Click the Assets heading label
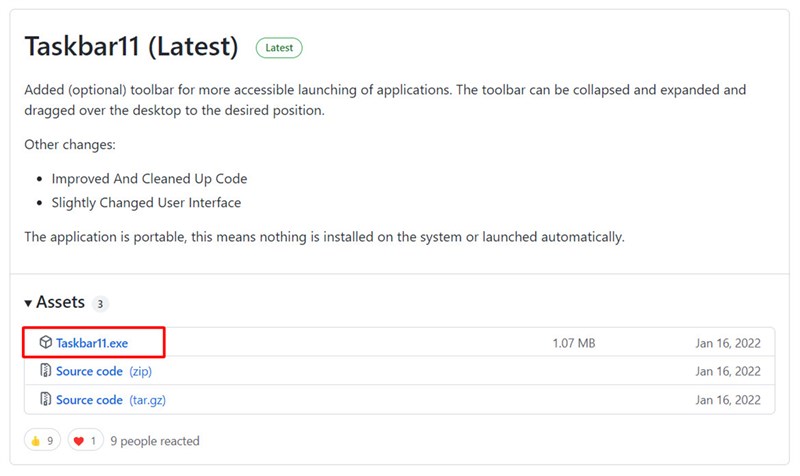The width and height of the screenshot is (800, 476). pyautogui.click(x=61, y=302)
